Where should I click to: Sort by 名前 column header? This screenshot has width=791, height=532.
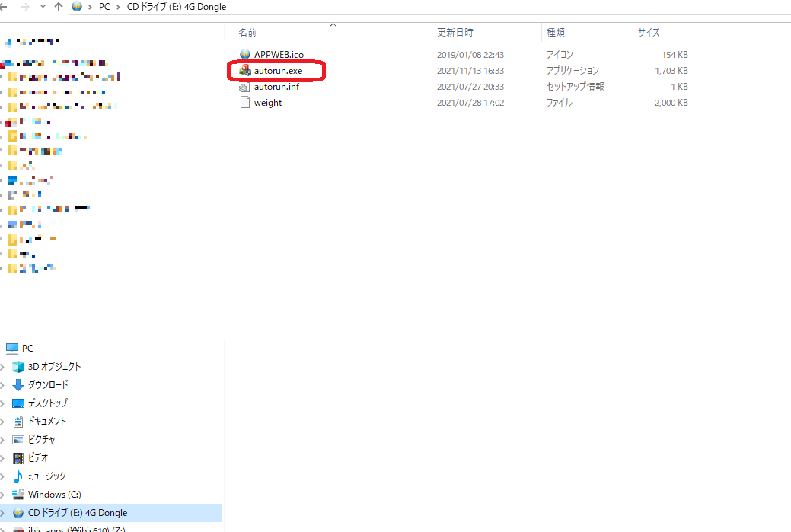247,32
